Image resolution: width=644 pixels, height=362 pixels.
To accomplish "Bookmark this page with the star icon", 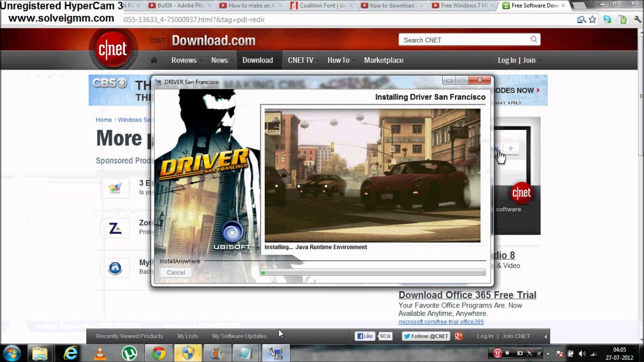I will click(x=593, y=20).
